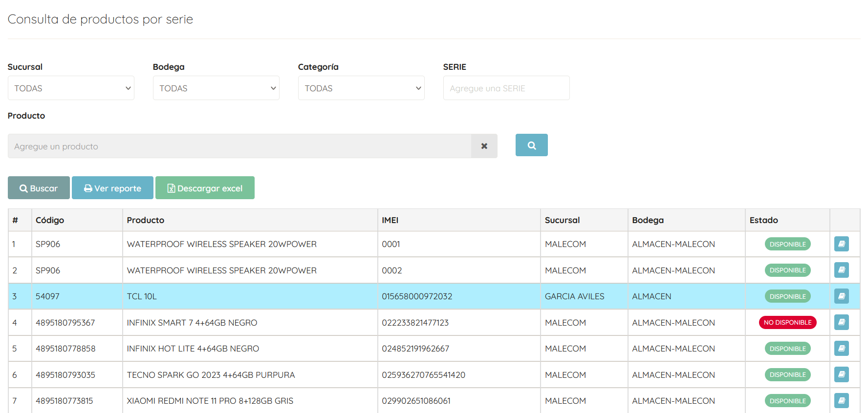This screenshot has width=868, height=413.
Task: Click DISPONIBLE badge for INFINIX HOT LITE row
Action: (787, 349)
